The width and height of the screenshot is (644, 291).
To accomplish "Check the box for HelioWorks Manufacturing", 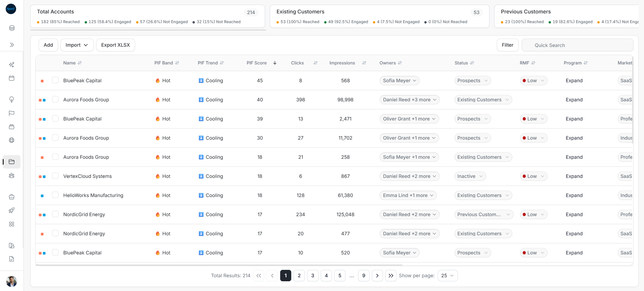I will (55, 195).
